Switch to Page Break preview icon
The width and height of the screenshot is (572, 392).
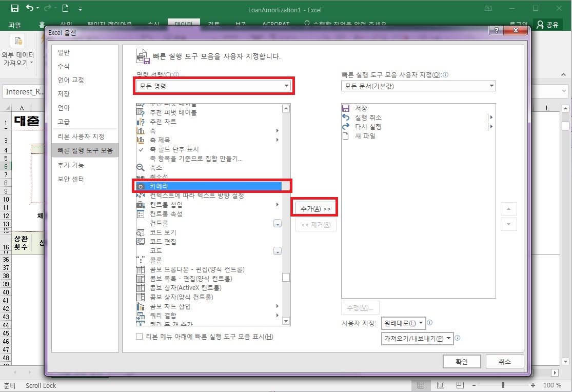tap(460, 385)
